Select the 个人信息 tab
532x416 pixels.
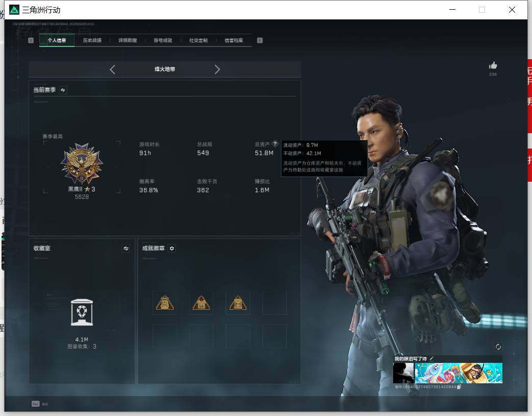coord(57,40)
